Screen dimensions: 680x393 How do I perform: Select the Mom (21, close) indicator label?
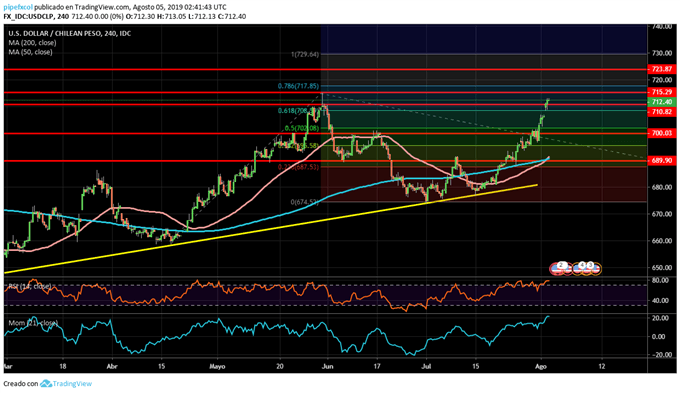point(33,323)
